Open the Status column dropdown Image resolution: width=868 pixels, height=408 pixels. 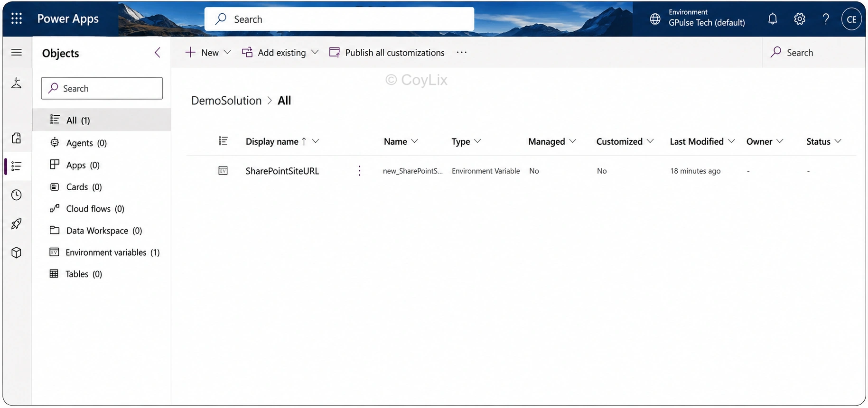838,141
